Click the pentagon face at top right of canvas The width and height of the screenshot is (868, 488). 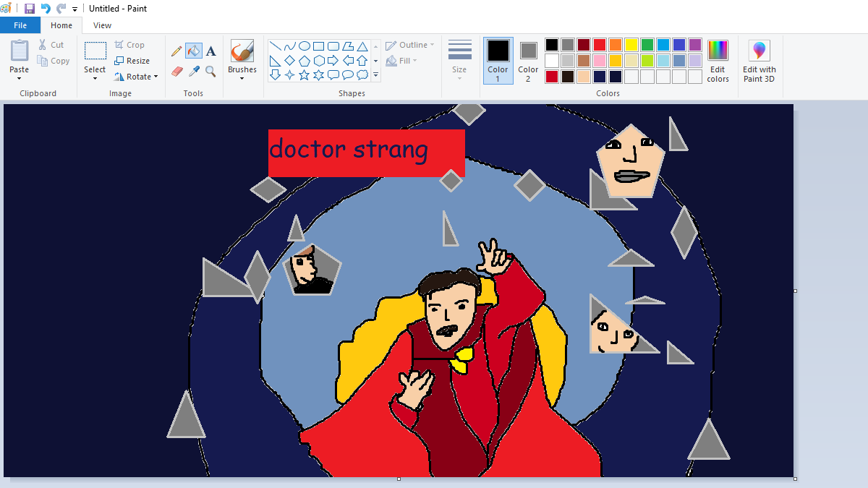coord(631,162)
